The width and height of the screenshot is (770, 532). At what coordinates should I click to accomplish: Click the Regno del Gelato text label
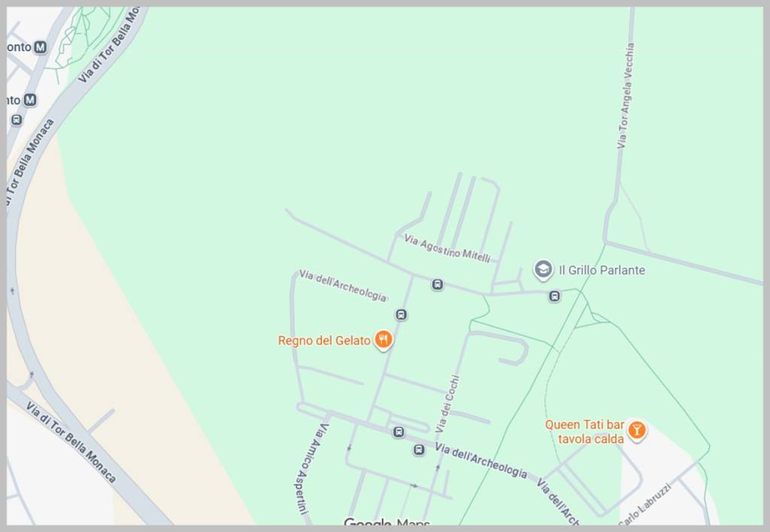(x=324, y=340)
